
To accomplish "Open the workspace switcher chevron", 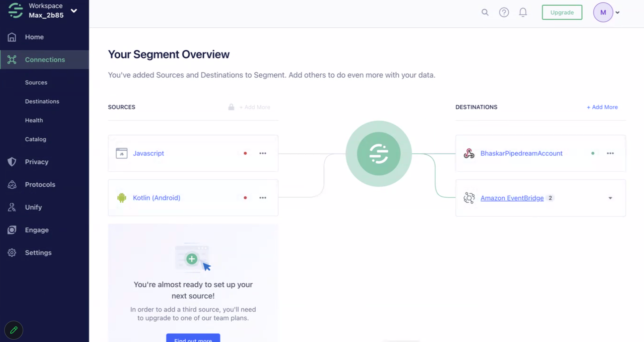I will [x=74, y=10].
